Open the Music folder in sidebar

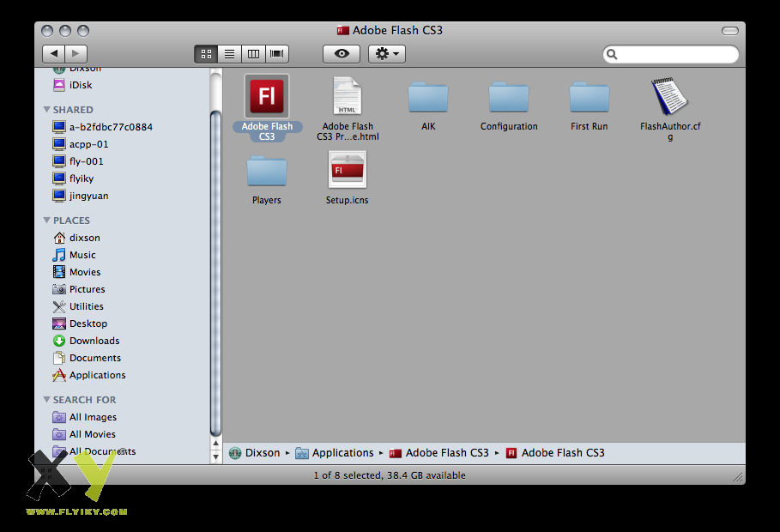point(74,255)
